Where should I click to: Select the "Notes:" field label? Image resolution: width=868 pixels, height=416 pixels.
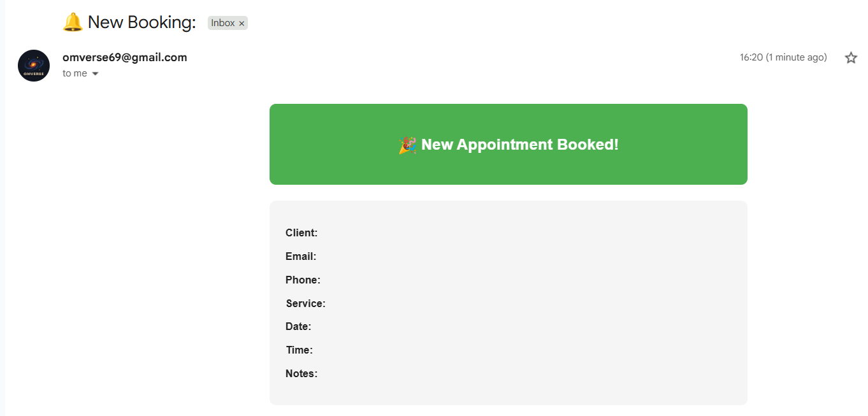tap(301, 374)
